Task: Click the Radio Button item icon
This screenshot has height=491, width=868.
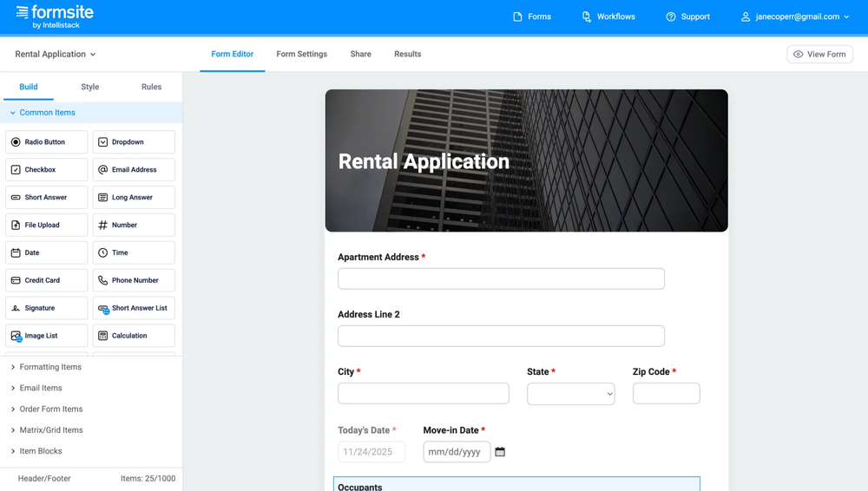Action: click(x=16, y=142)
